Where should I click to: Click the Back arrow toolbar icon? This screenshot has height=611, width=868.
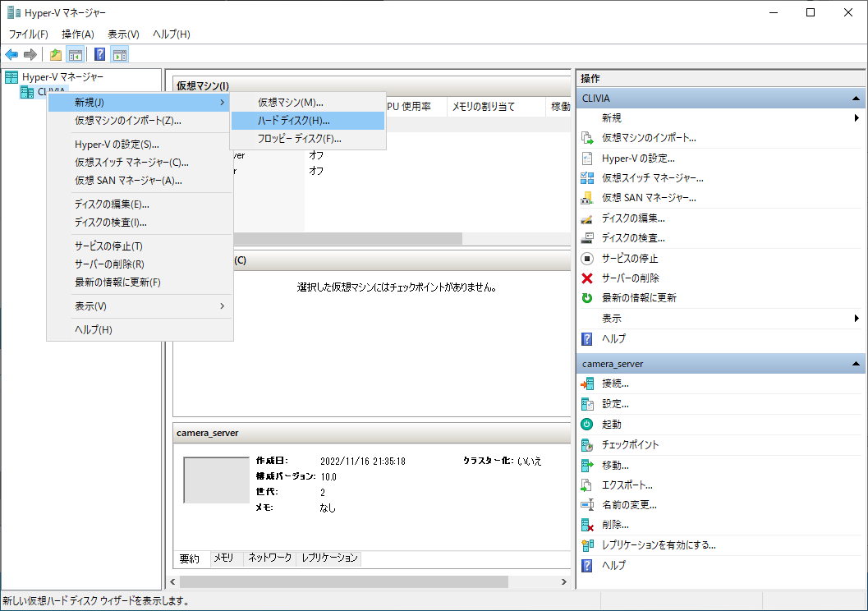11,54
